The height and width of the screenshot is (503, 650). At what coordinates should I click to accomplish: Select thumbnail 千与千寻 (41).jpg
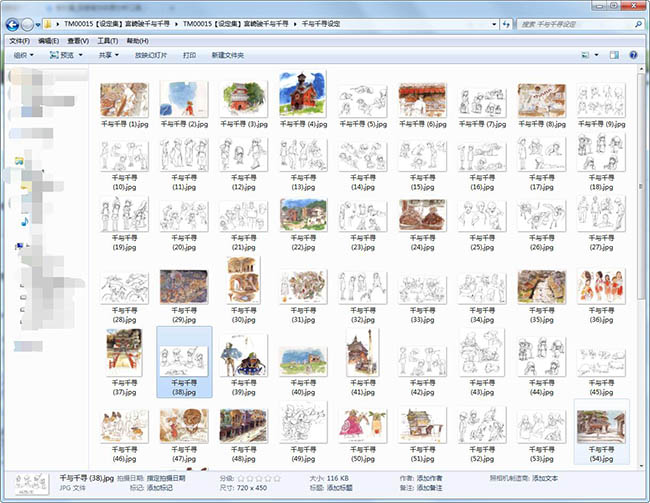(x=363, y=352)
